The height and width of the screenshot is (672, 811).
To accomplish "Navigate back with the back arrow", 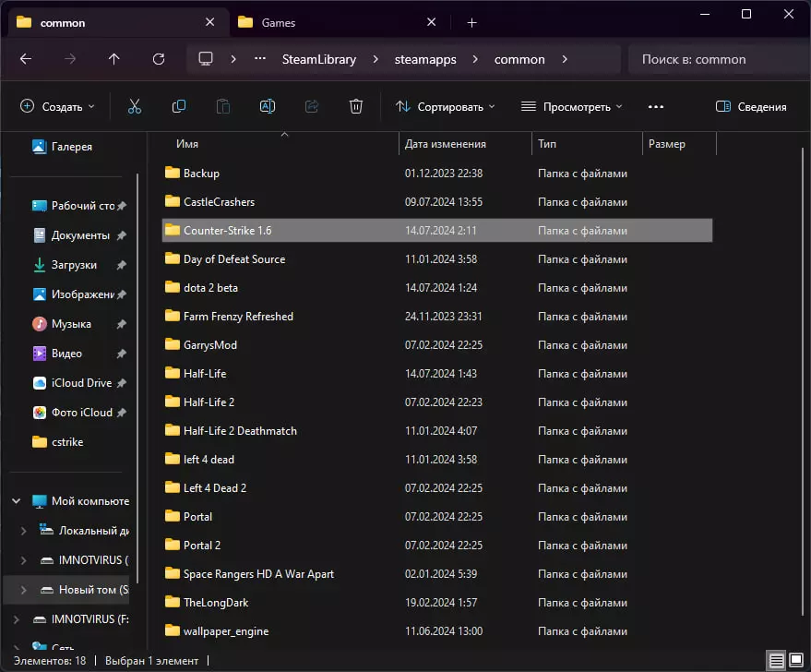I will tap(26, 59).
